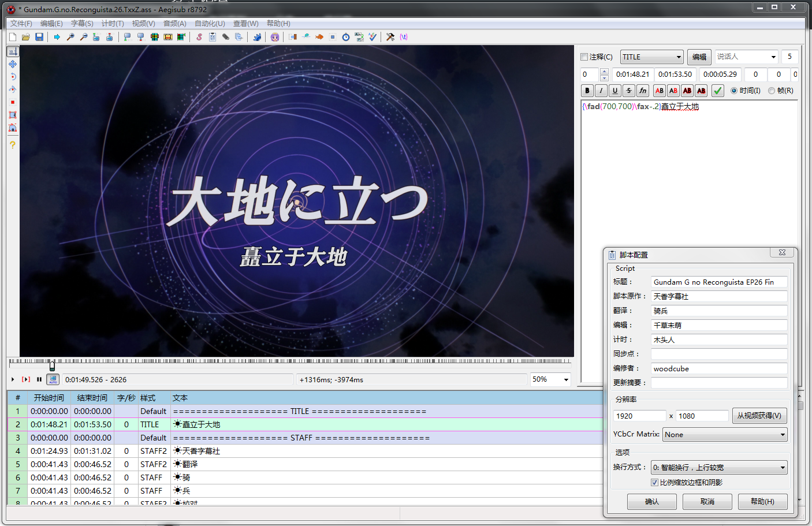Open the 音频(A) menu
Image resolution: width=812 pixels, height=526 pixels.
pyautogui.click(x=174, y=24)
